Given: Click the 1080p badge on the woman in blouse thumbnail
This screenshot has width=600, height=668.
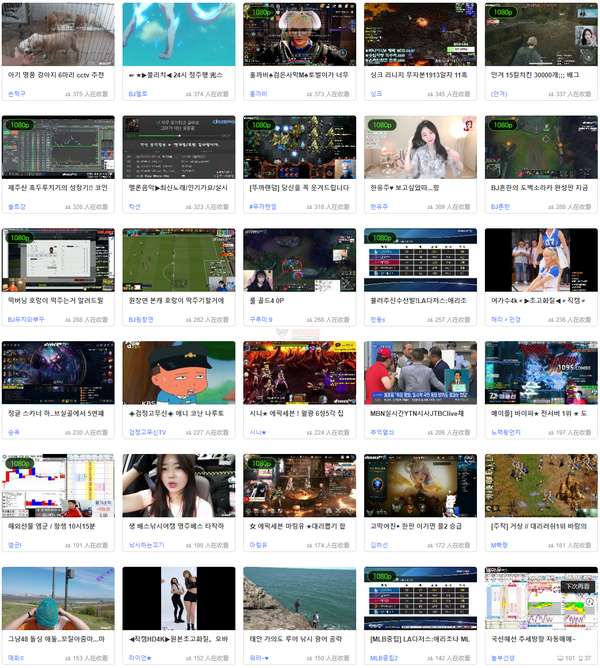Looking at the screenshot, I should [382, 125].
